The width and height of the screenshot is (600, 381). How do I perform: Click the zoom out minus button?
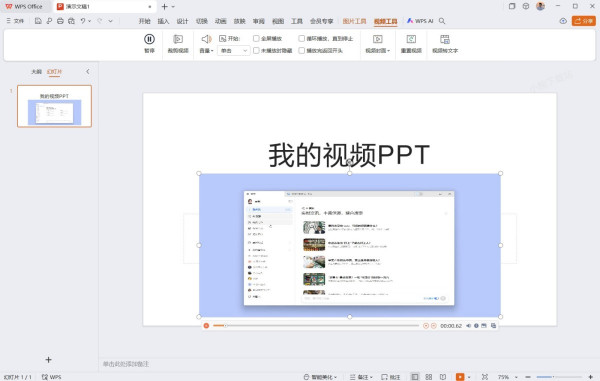(x=528, y=377)
